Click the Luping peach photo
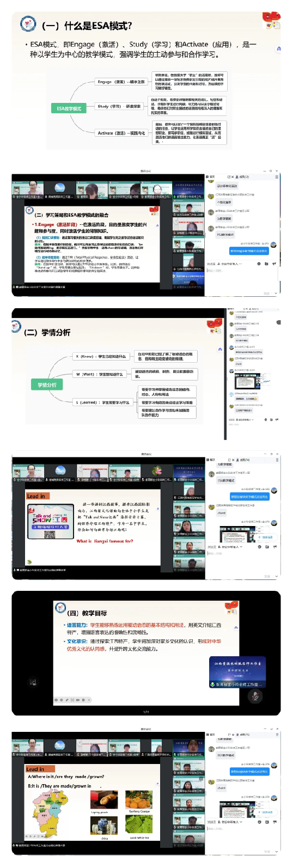Screen dimensions: 293x868 [103, 800]
